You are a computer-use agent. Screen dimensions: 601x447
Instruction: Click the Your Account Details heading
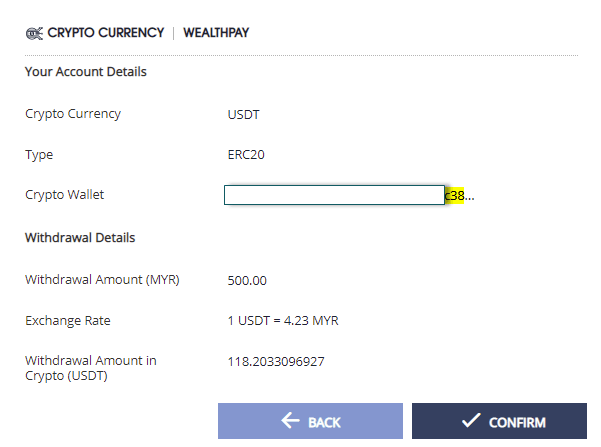click(86, 72)
